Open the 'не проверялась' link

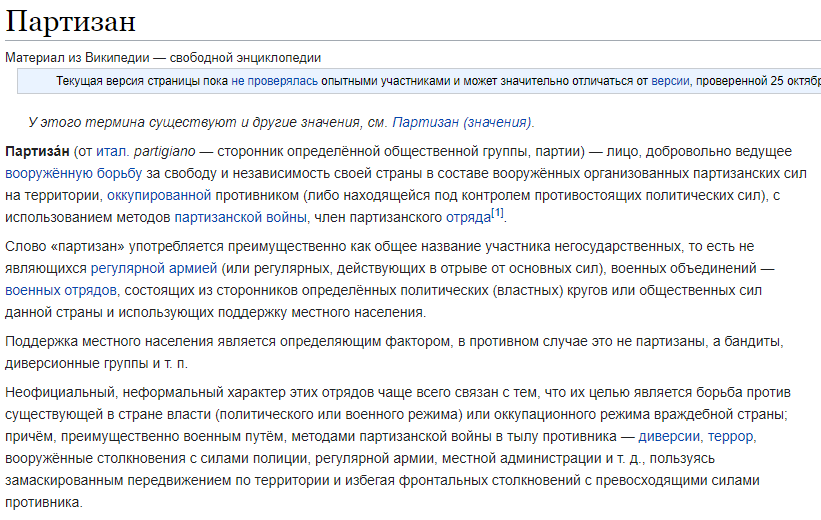point(274,81)
